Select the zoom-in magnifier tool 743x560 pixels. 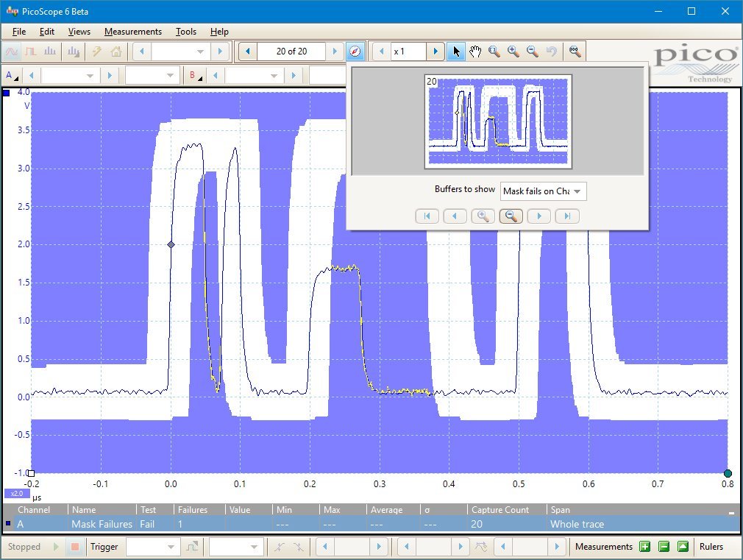513,52
